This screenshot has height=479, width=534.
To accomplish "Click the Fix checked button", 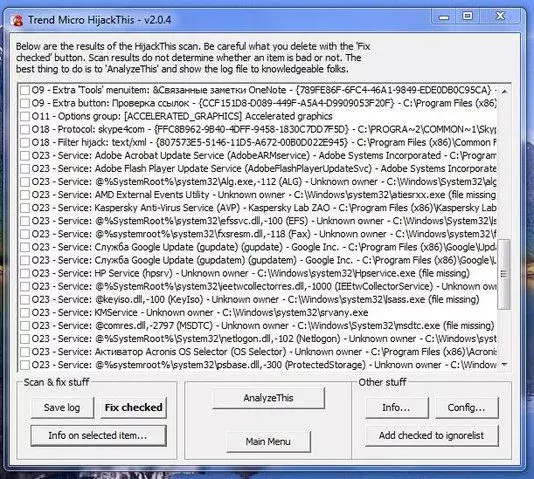I will [134, 408].
